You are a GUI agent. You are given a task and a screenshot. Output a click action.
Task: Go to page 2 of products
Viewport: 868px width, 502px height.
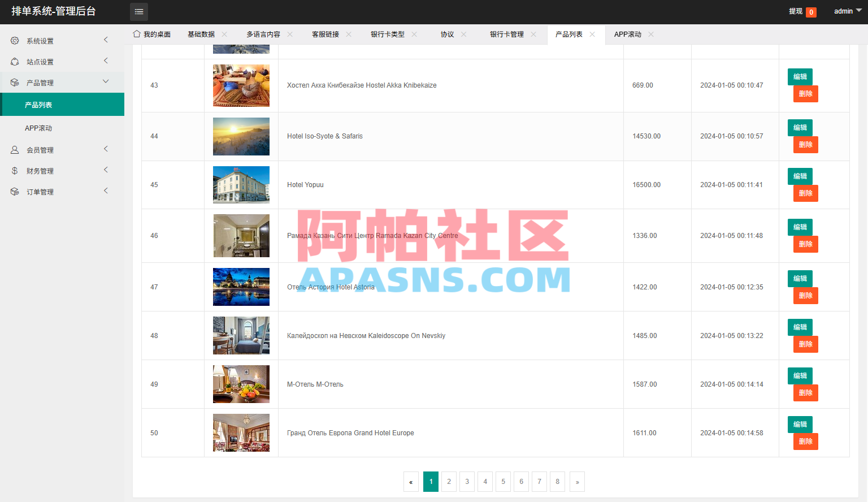point(449,482)
